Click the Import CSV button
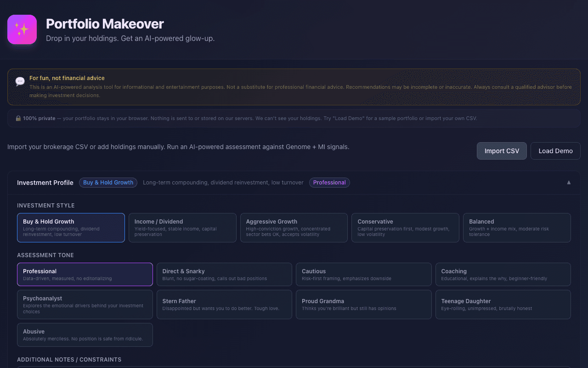Screen dimensions: 588x368 [502, 150]
